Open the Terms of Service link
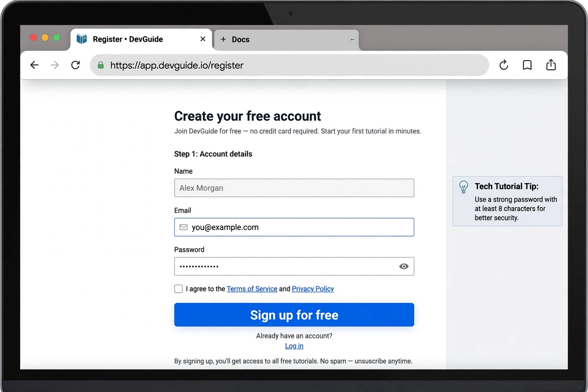This screenshot has height=392, width=588. 252,289
